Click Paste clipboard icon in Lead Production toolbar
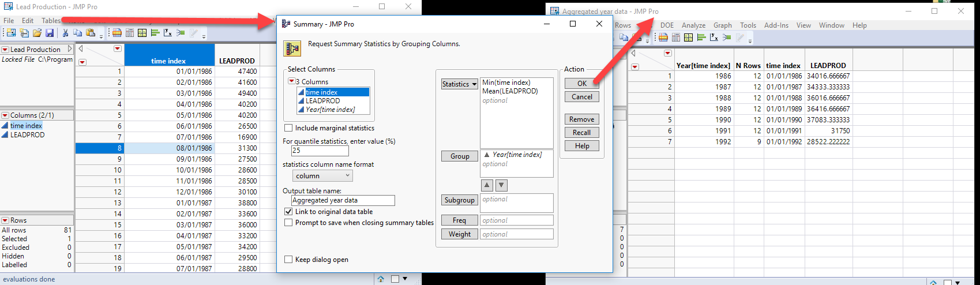This screenshot has height=285, width=980. 91,33
